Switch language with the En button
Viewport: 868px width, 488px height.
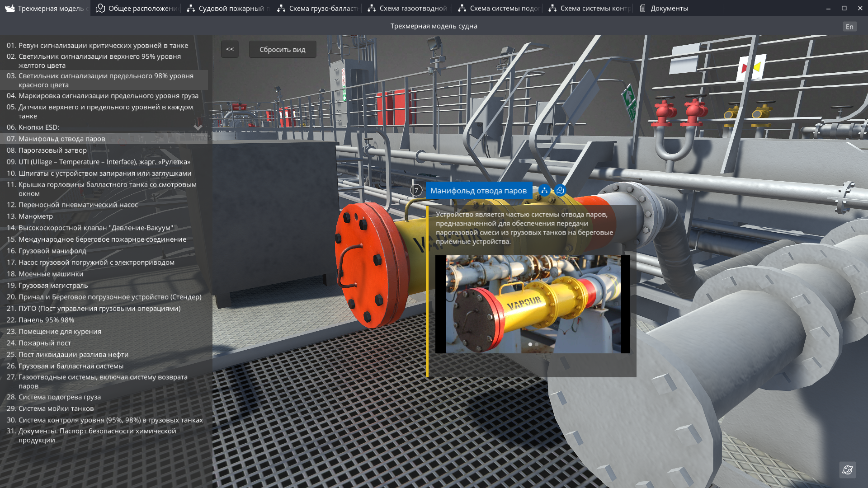click(x=849, y=27)
